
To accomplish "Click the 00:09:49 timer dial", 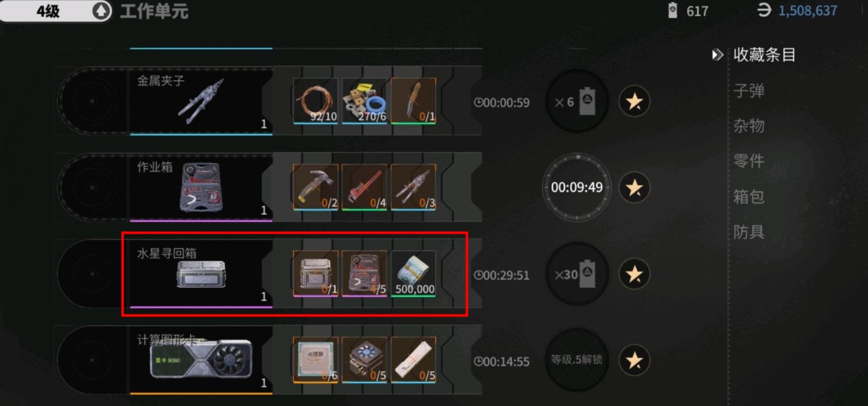I will (x=577, y=187).
